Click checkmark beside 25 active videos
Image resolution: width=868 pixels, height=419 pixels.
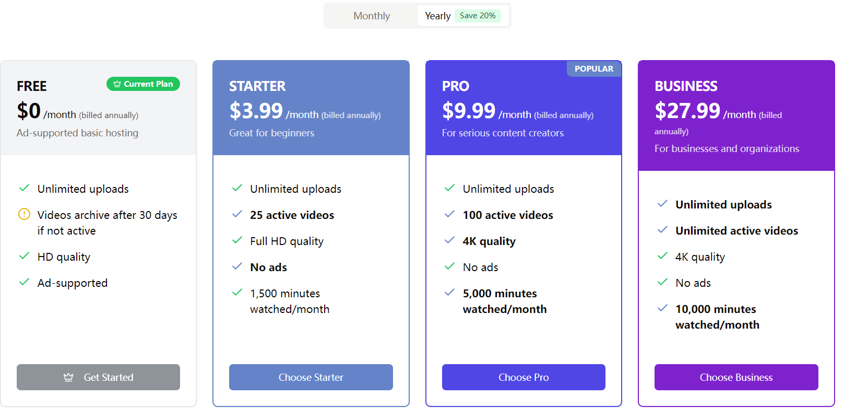(x=237, y=214)
